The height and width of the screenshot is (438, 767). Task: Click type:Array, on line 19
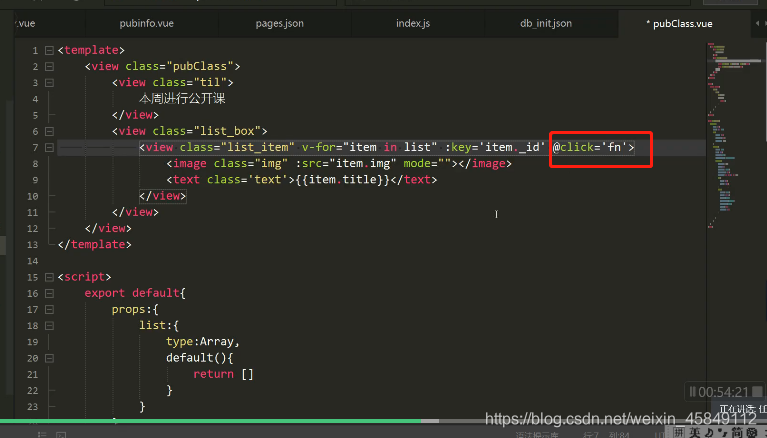pyautogui.click(x=203, y=342)
